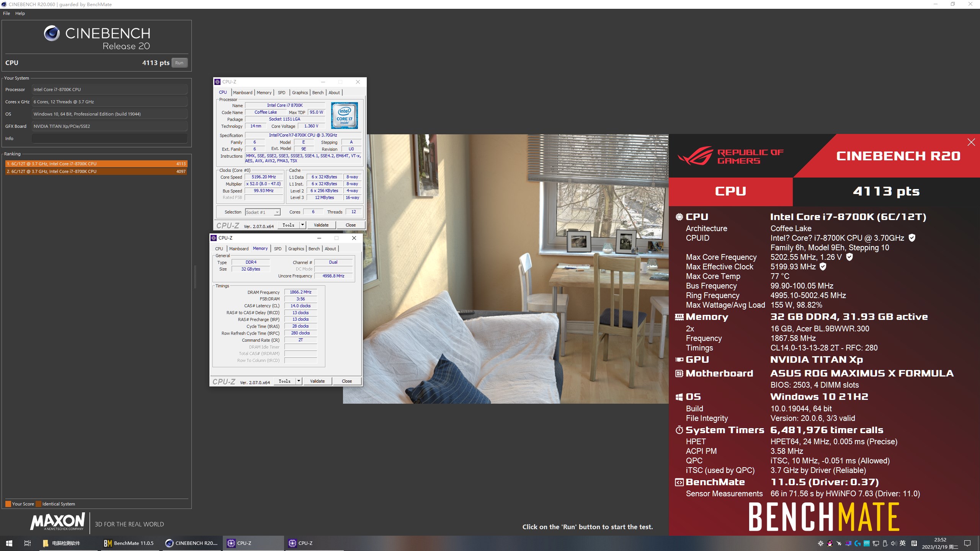Open the notification center icon
Screen dimensions: 980x551
pos(967,543)
